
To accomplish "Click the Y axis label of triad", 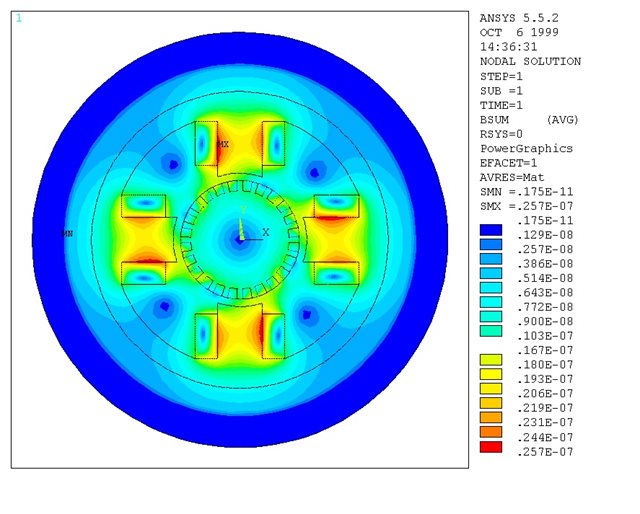I will [243, 210].
